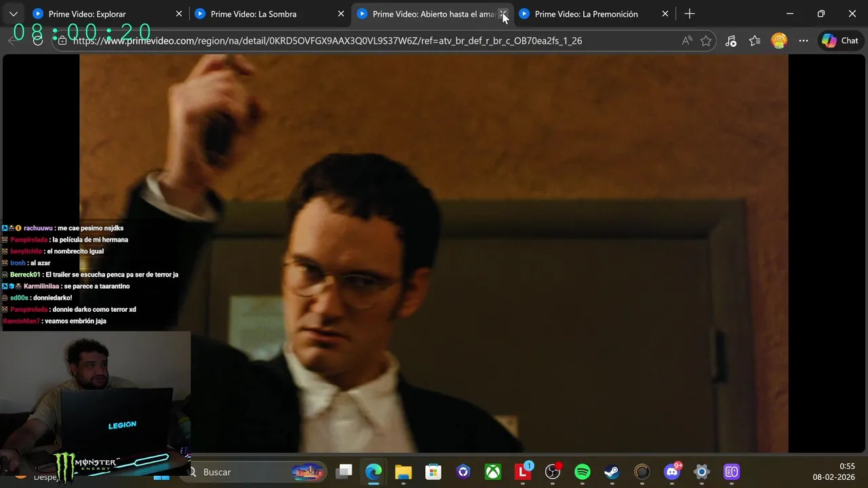Open Discord from the taskbar
Screen dimensions: 868x488
(672, 472)
